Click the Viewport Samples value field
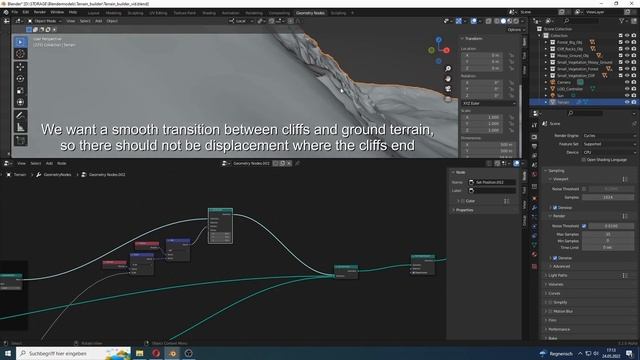Screen dimensions: 640x360 (x=608, y=197)
